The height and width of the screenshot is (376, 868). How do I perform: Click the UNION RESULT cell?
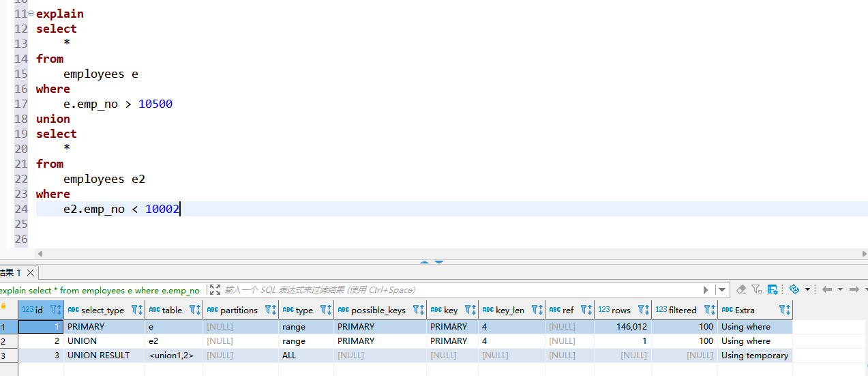(104, 356)
